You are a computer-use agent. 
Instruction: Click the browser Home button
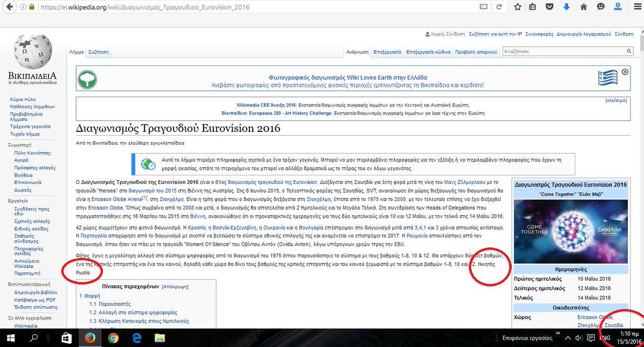pos(584,7)
